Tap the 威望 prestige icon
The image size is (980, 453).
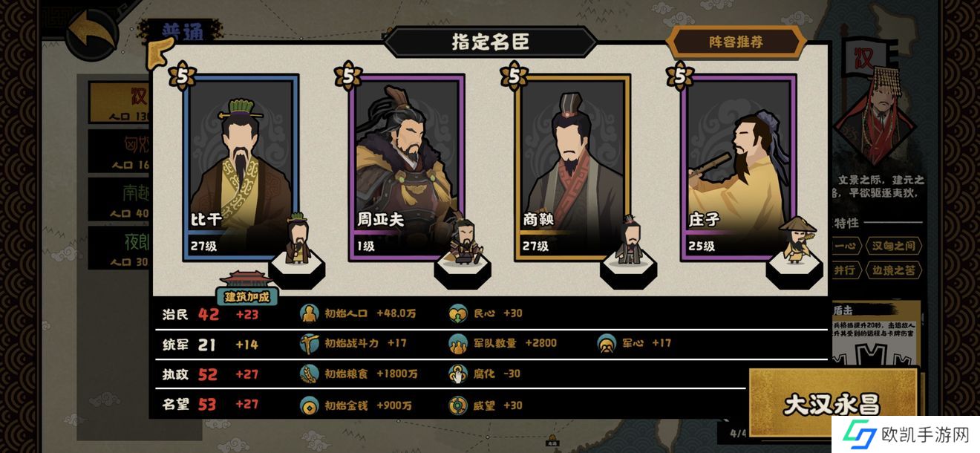[x=457, y=405]
